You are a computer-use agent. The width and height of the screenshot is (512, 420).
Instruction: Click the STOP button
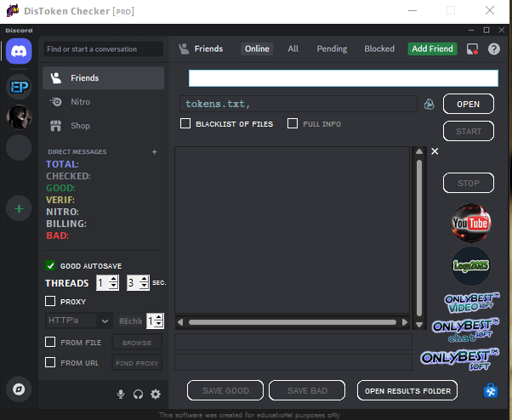pos(469,183)
